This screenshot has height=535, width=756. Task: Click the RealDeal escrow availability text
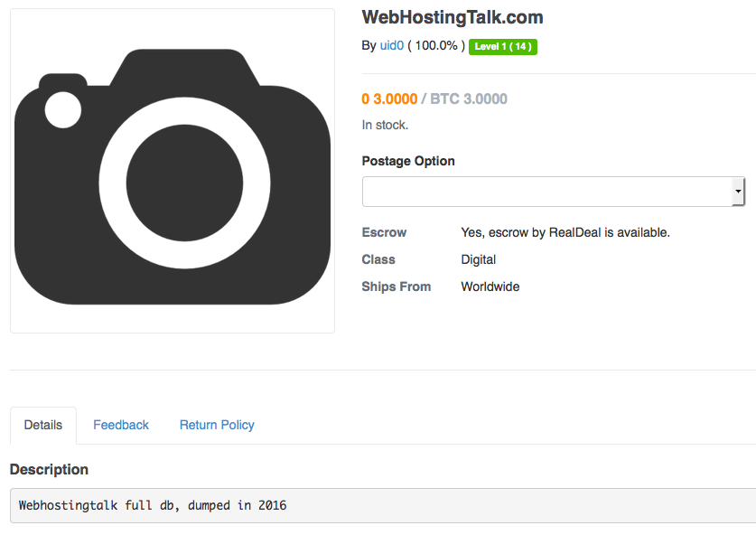pyautogui.click(x=565, y=232)
